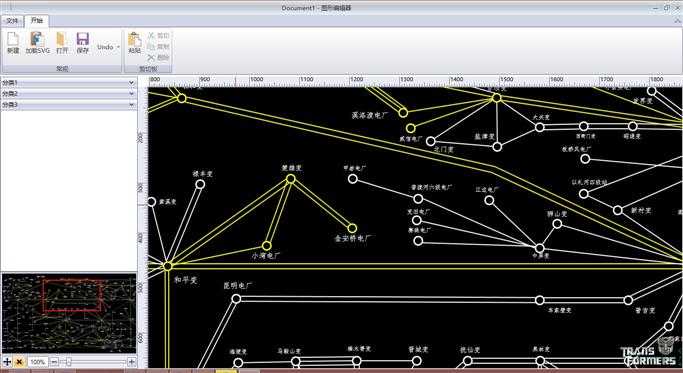Click the X delete icon in clipboard group
The width and height of the screenshot is (683, 373).
click(151, 57)
